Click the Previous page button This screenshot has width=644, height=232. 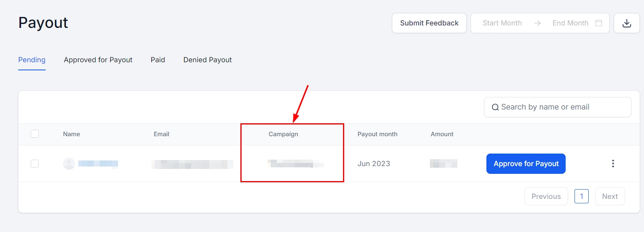click(x=546, y=196)
